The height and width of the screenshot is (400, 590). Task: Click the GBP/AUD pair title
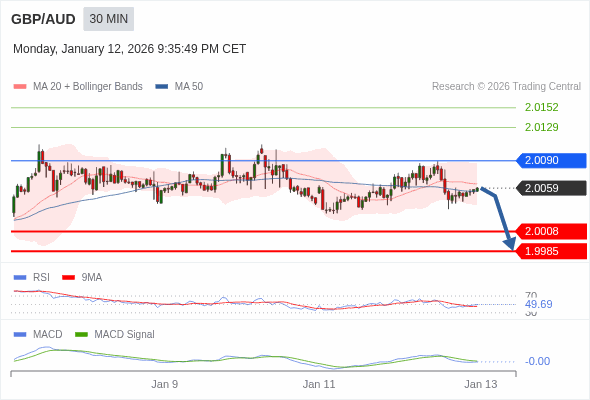point(43,19)
